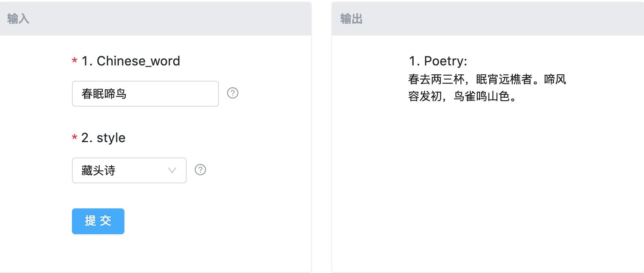Viewport: 644px width, 273px height.
Task: Click the 春眠啼鸟 text inside input
Action: pyautogui.click(x=104, y=94)
